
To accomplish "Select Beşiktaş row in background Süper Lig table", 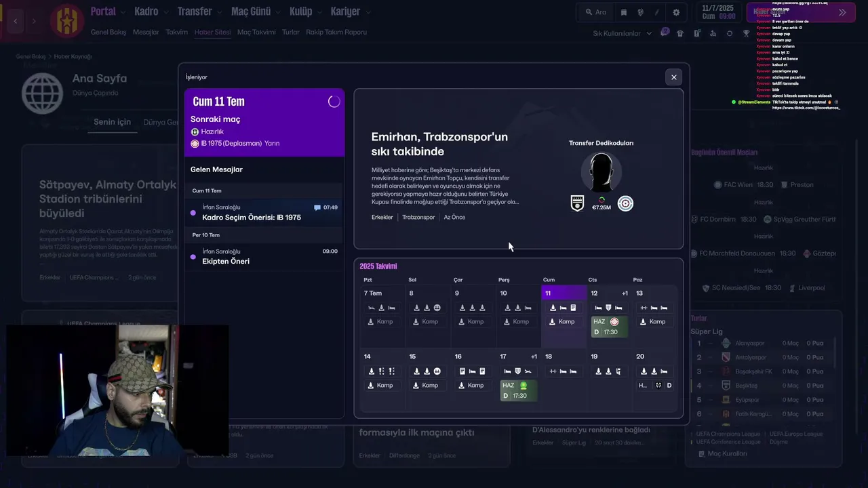I will 763,386.
